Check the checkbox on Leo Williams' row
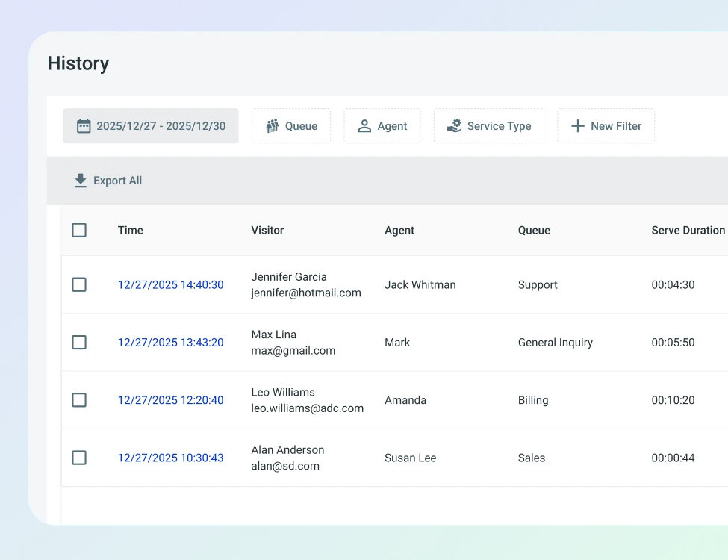Viewport: 728px width, 560px height. point(79,400)
